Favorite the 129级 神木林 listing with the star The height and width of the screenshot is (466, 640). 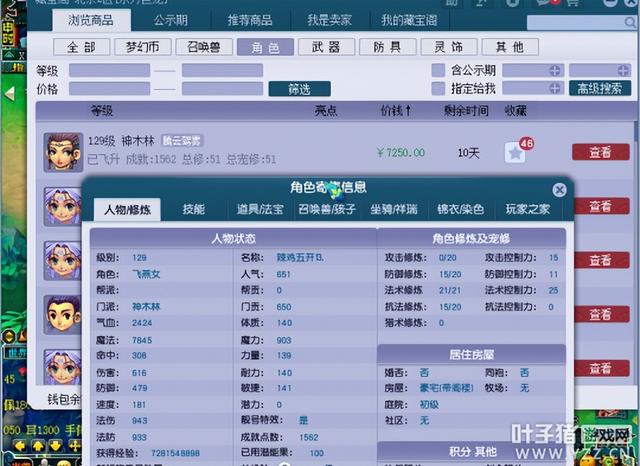515,153
